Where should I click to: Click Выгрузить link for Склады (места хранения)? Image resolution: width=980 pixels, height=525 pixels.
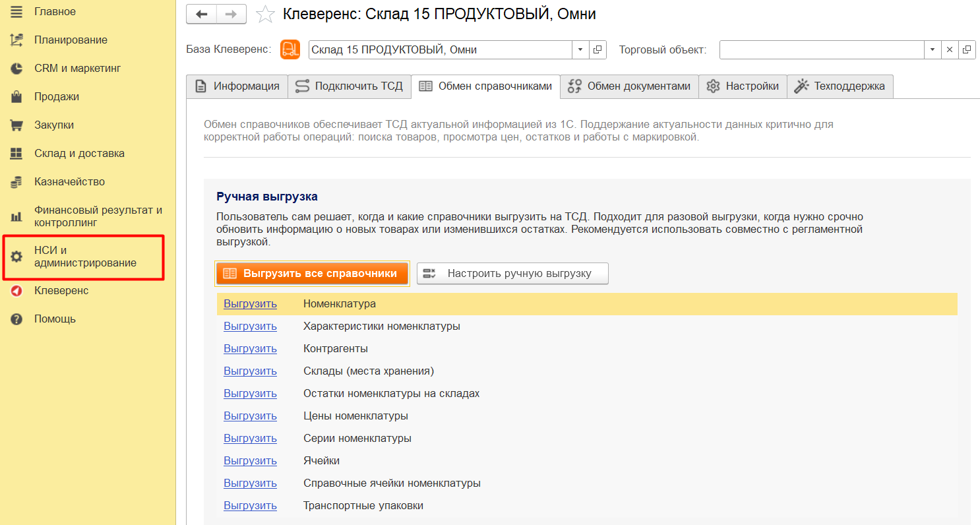pyautogui.click(x=250, y=371)
